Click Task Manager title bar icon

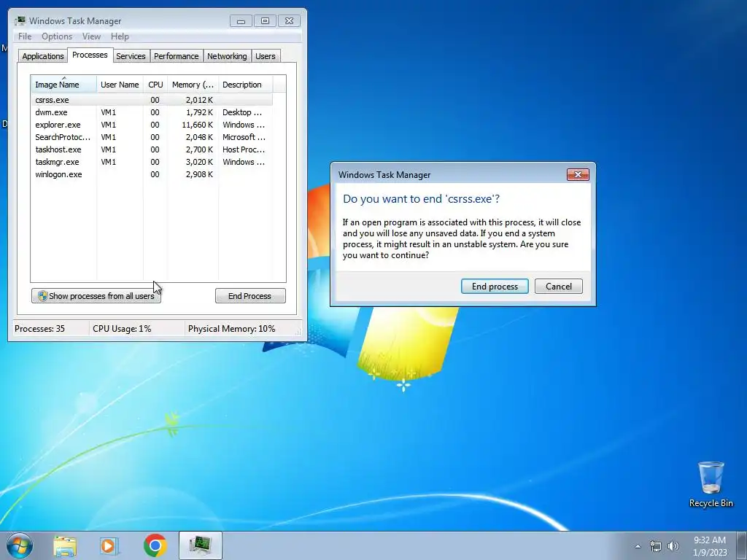point(20,20)
